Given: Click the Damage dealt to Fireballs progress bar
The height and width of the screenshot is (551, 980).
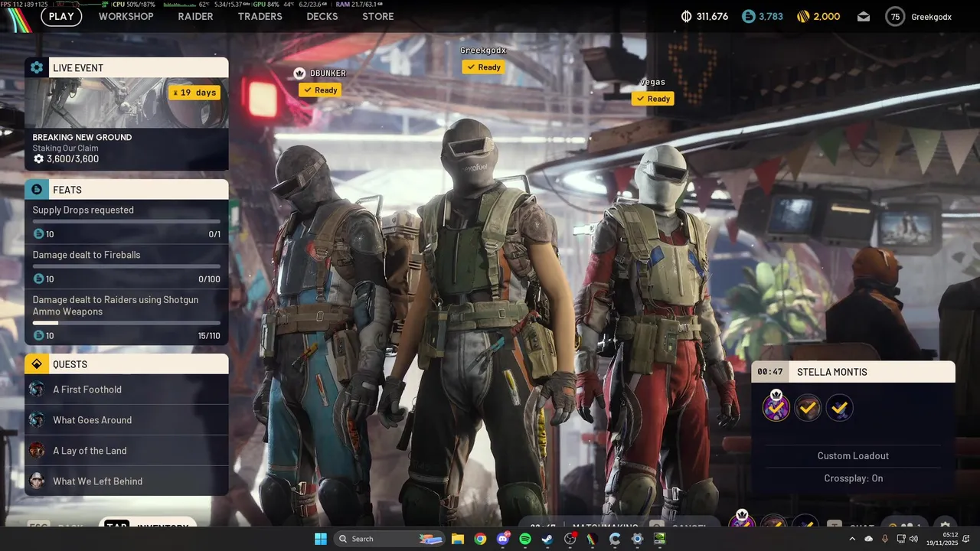Looking at the screenshot, I should (x=126, y=266).
